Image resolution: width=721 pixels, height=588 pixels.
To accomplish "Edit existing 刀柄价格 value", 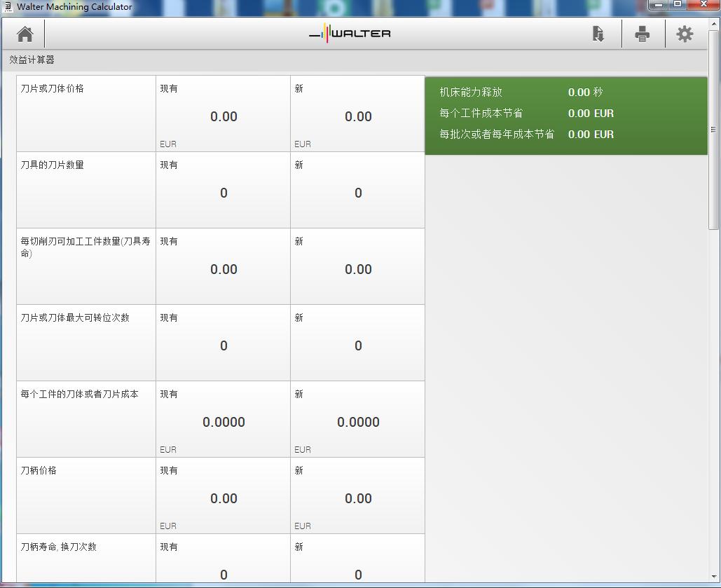I will point(224,498).
